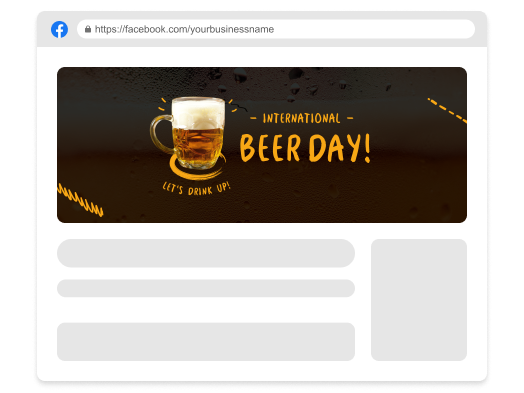Image resolution: width=524 pixels, height=393 pixels.
Task: Click the Facebook logo icon
Action: 59,29
